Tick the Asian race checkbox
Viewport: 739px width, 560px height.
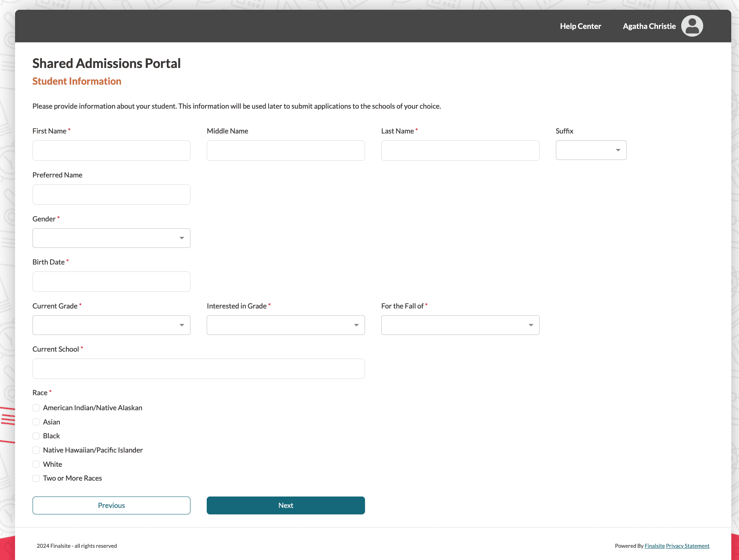36,422
